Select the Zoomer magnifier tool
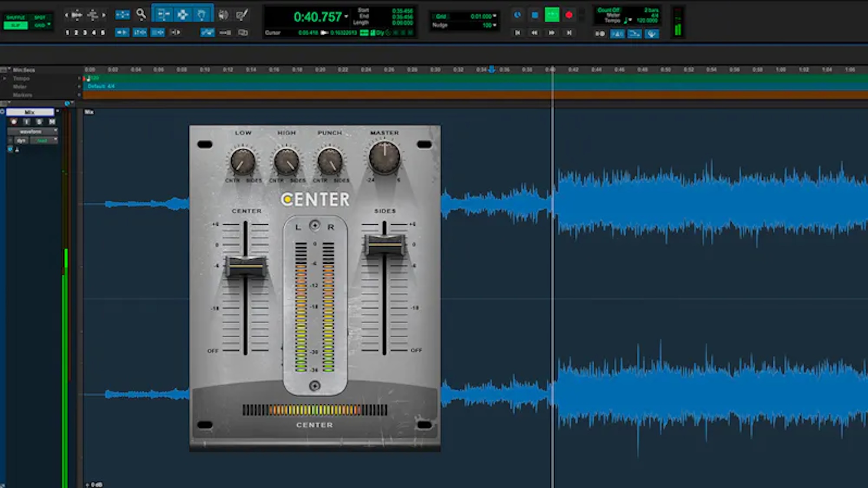This screenshot has height=488, width=868. [141, 14]
